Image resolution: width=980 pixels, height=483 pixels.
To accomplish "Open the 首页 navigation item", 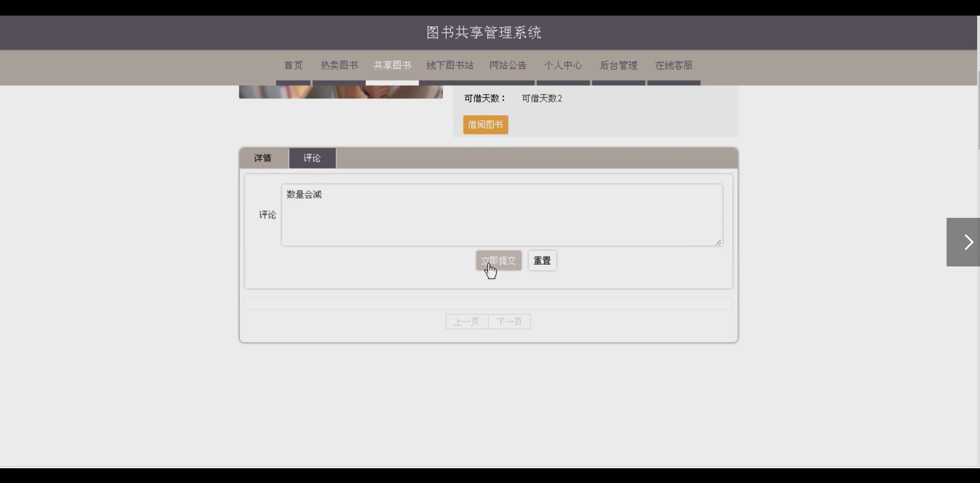I will click(293, 66).
